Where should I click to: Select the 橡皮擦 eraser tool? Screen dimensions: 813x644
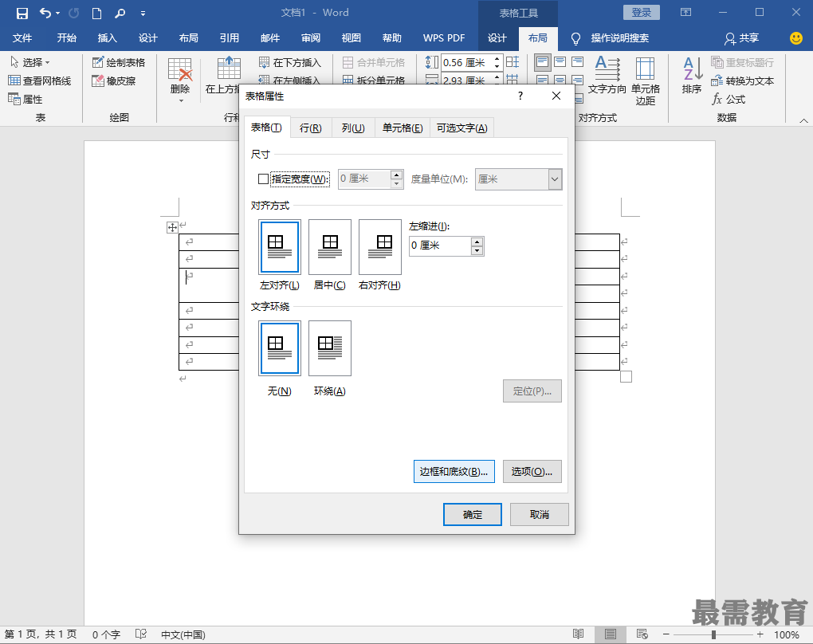point(113,80)
